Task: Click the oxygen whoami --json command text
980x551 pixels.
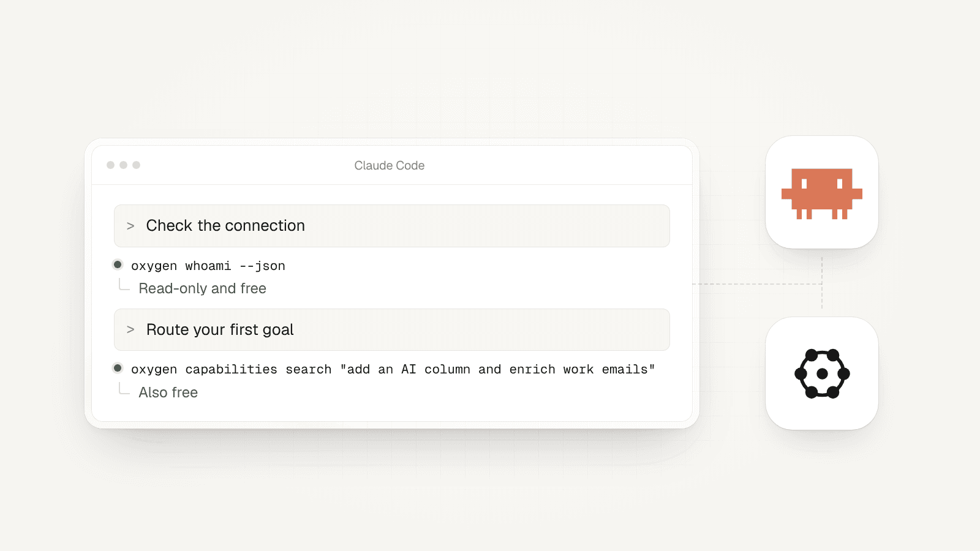Action: tap(208, 266)
